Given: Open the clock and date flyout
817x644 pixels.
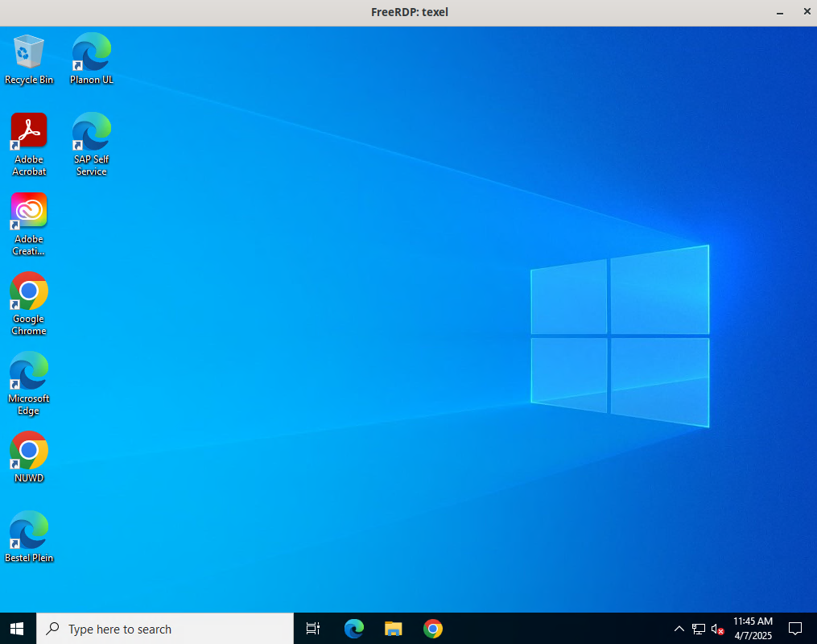Looking at the screenshot, I should [753, 629].
